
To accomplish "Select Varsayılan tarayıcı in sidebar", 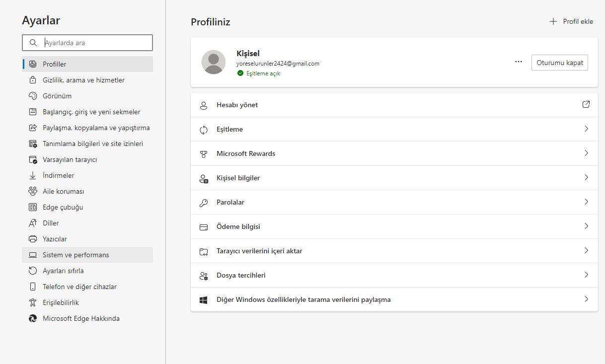I will (x=70, y=159).
